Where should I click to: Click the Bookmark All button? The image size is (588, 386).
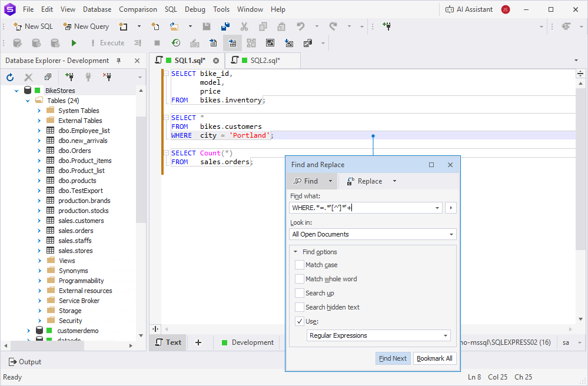pos(434,358)
